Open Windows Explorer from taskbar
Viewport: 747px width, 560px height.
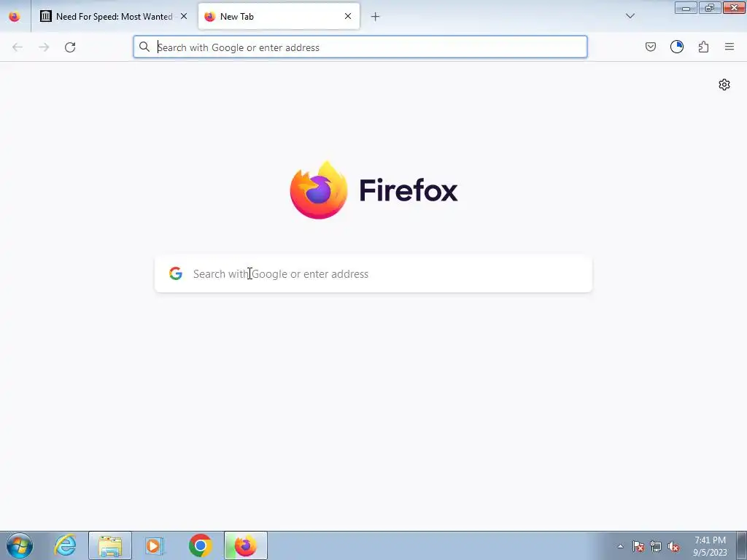coord(110,545)
